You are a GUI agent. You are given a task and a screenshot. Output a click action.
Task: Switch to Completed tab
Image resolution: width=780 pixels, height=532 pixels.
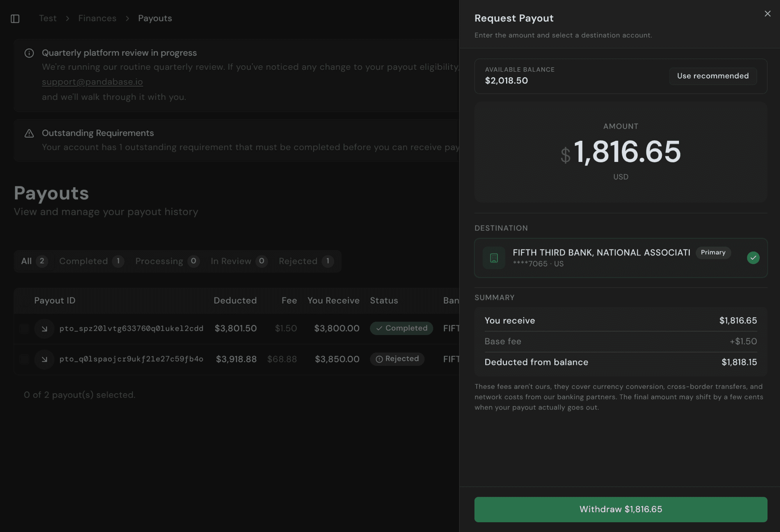(91, 261)
